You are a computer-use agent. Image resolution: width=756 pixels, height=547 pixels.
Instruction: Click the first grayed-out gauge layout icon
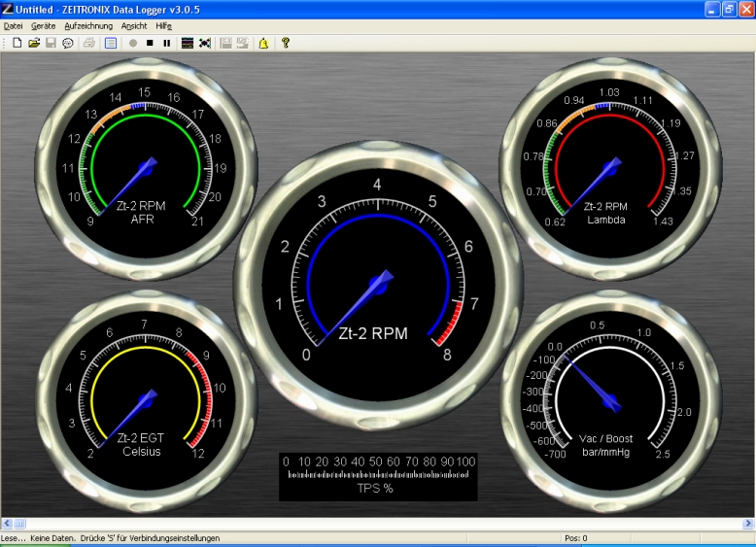click(x=225, y=43)
